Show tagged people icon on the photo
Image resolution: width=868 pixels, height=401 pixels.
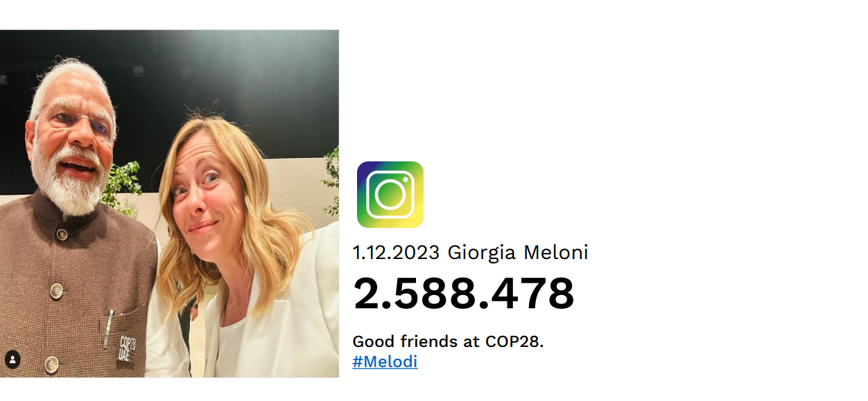pos(12,359)
